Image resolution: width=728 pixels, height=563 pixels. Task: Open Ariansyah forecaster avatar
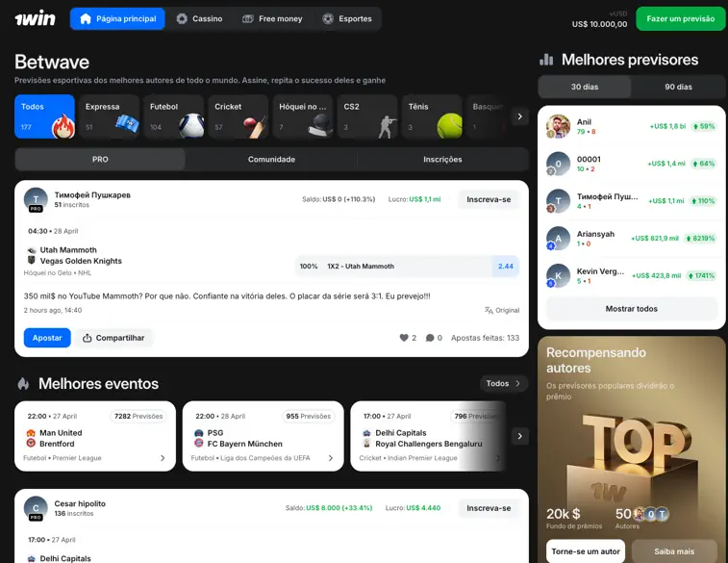[x=558, y=239]
